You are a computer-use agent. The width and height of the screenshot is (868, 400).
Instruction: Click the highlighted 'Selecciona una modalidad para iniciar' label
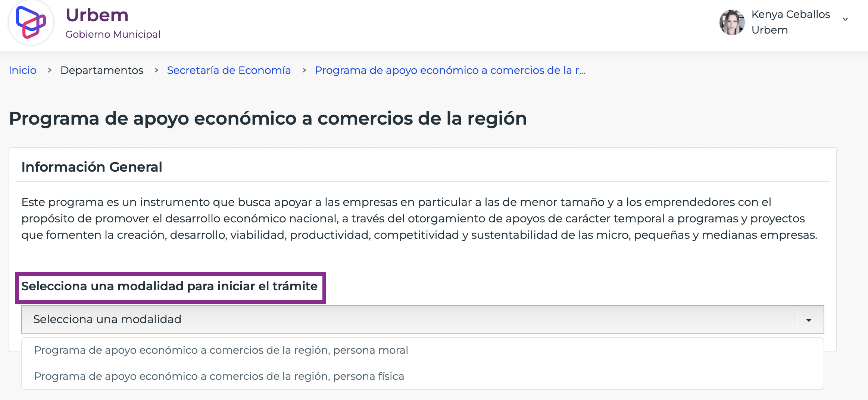point(169,286)
